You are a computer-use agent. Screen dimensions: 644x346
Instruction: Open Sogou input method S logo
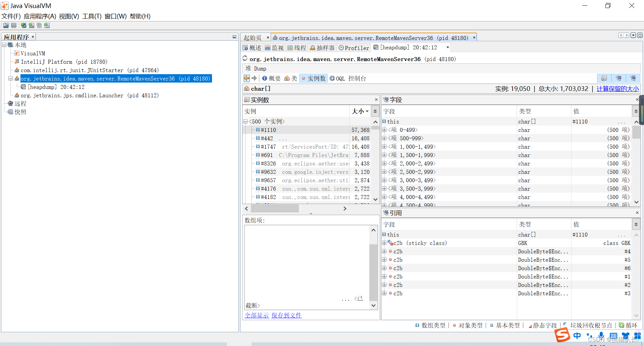[x=562, y=335]
